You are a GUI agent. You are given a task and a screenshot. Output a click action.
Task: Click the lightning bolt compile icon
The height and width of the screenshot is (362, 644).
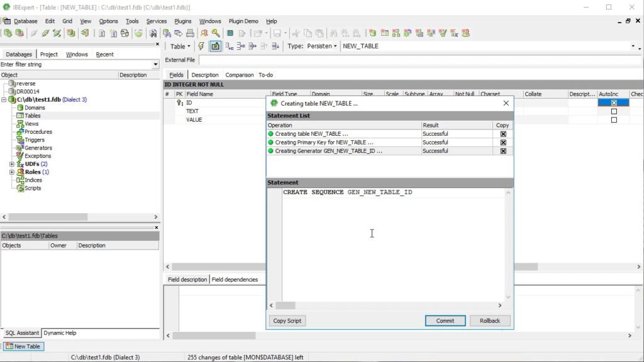201,46
